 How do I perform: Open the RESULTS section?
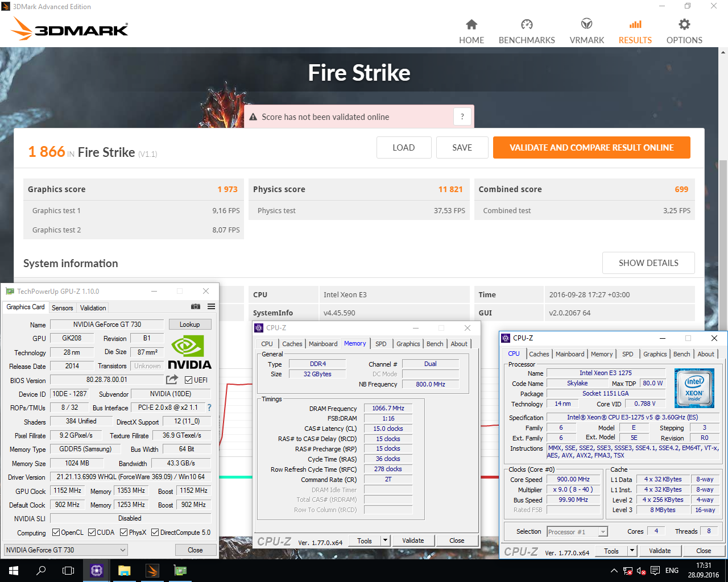(x=635, y=32)
